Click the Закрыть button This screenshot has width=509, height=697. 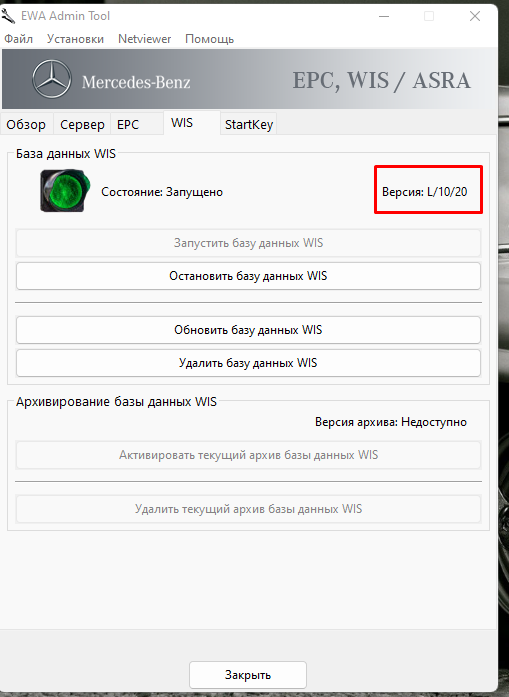(x=248, y=675)
